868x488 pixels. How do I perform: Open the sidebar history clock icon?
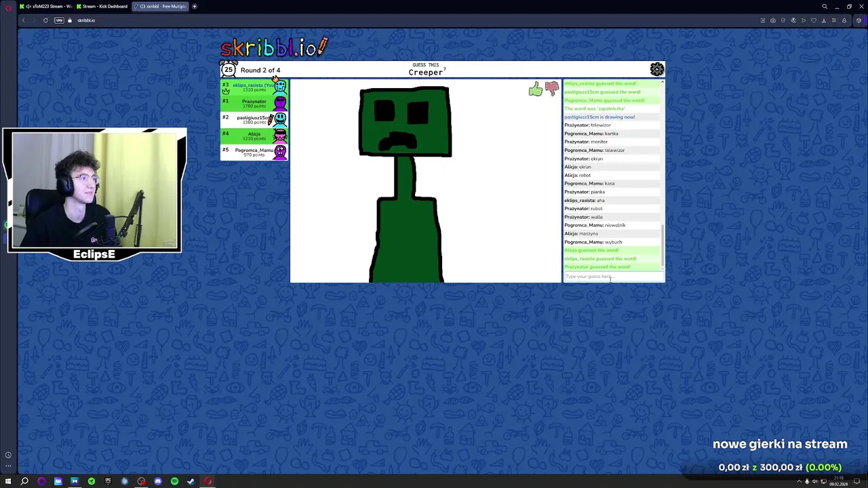coord(8,455)
